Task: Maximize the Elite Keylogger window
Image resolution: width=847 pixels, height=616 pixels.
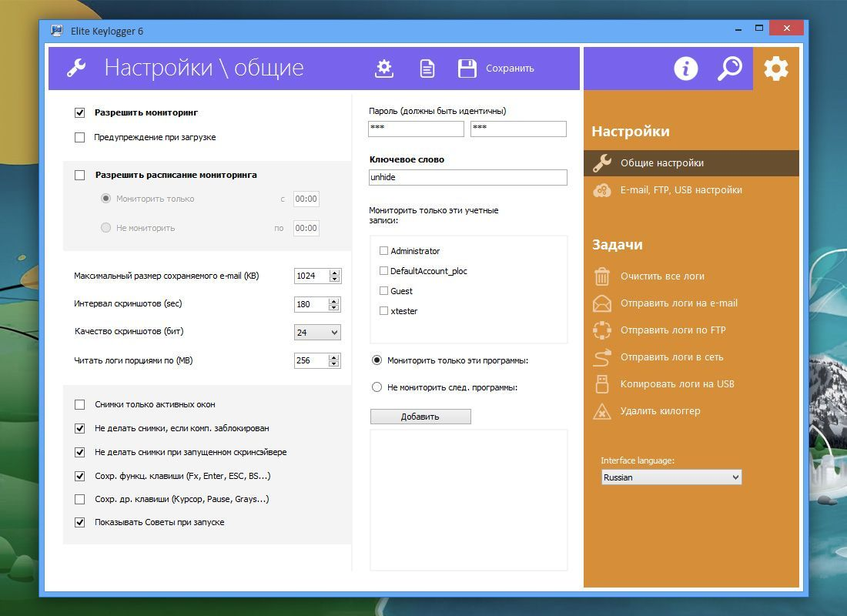Action: (759, 28)
